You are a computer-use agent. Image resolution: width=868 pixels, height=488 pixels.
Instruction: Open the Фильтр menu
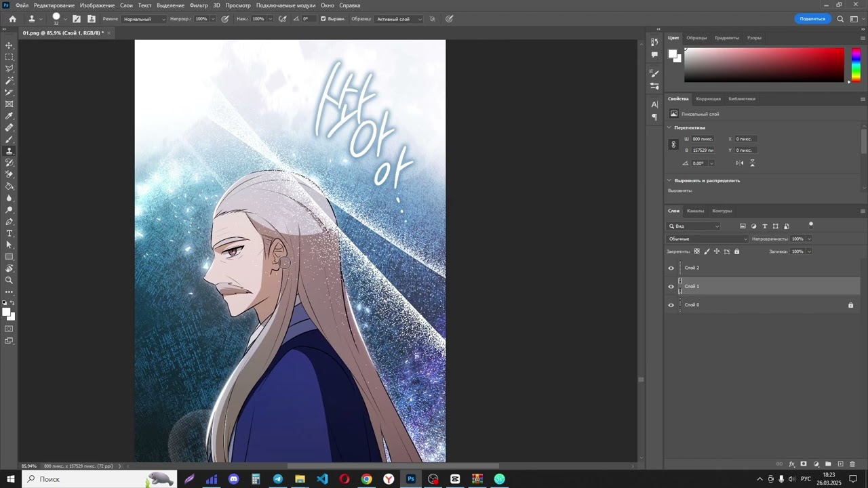pos(199,5)
